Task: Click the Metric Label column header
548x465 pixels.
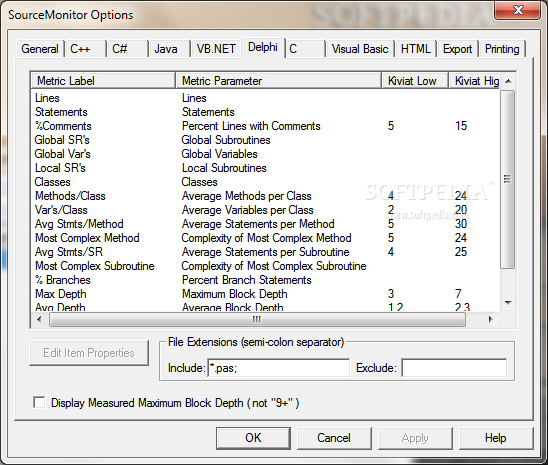Action: pyautogui.click(x=103, y=81)
